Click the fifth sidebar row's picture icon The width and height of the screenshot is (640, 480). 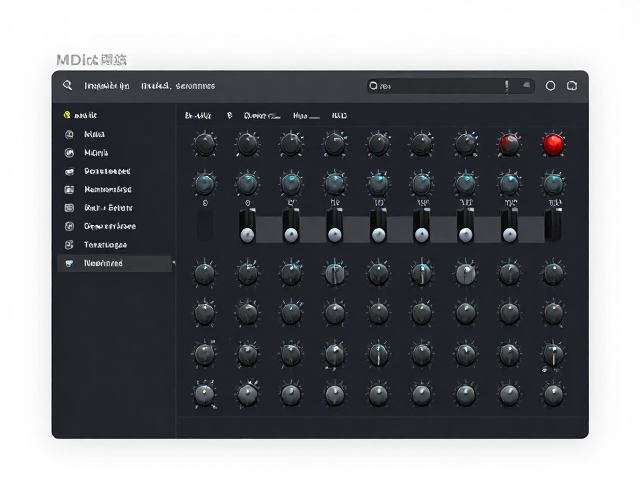[69, 190]
